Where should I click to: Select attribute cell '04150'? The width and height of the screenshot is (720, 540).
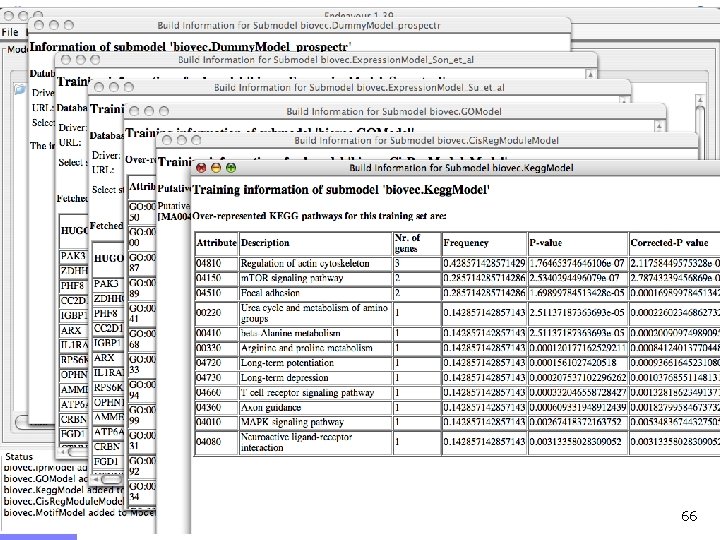coord(216,278)
